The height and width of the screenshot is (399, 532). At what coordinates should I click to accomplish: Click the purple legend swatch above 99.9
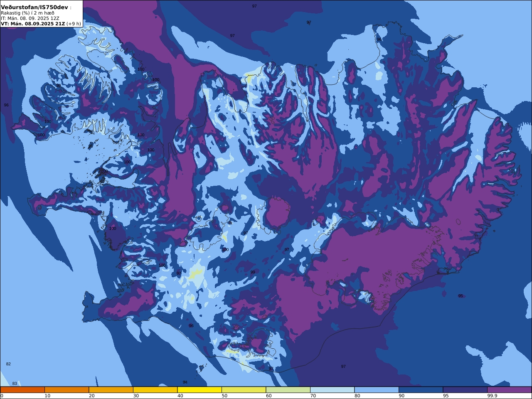pos(509,390)
